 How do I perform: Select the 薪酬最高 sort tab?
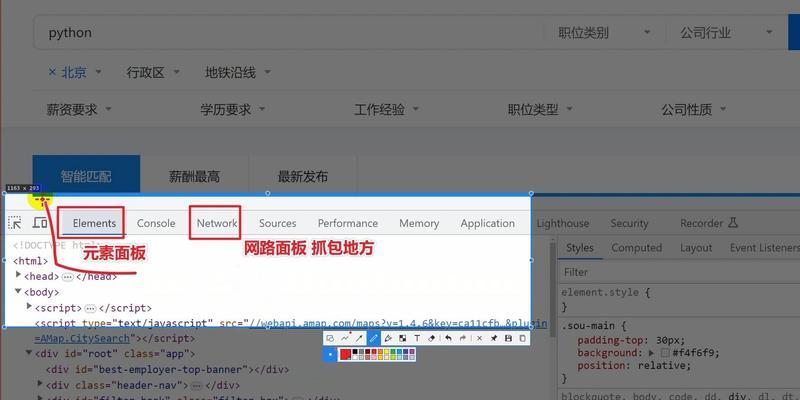pyautogui.click(x=194, y=177)
